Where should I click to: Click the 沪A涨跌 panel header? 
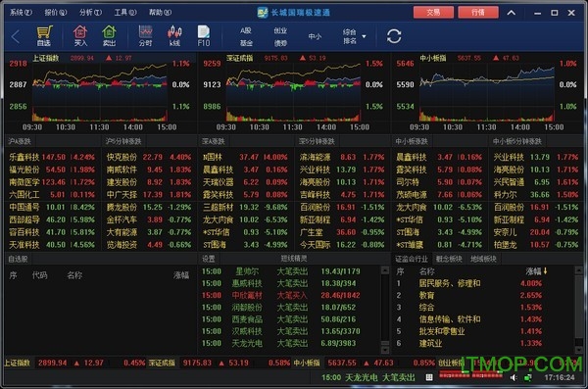(x=20, y=141)
